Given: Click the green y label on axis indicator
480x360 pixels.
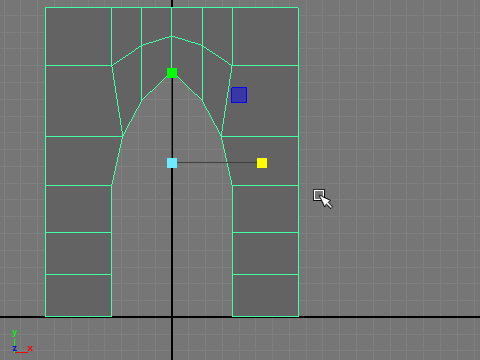Looking at the screenshot, I should point(14,333).
